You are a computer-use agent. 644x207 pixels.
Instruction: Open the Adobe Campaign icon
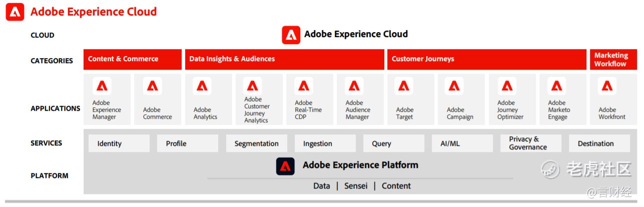pyautogui.click(x=454, y=86)
